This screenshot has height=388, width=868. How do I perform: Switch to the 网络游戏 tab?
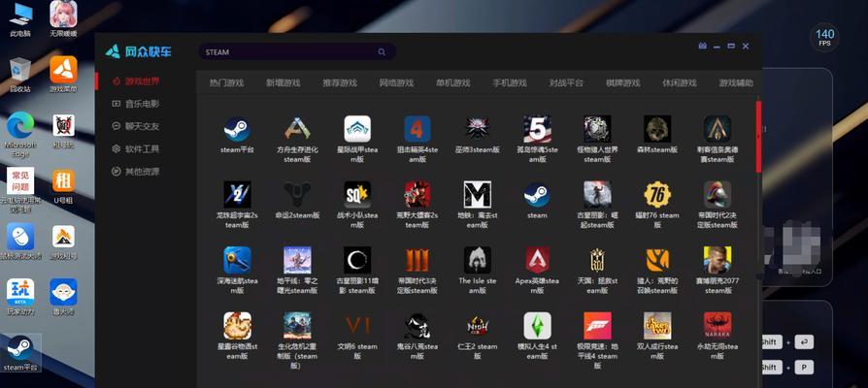(x=396, y=83)
